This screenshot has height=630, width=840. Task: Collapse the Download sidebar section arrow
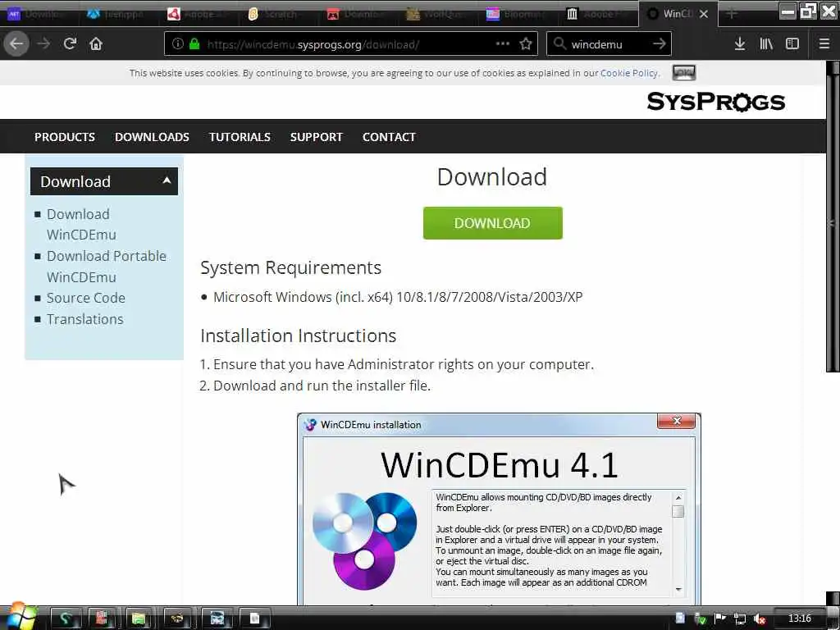point(167,180)
